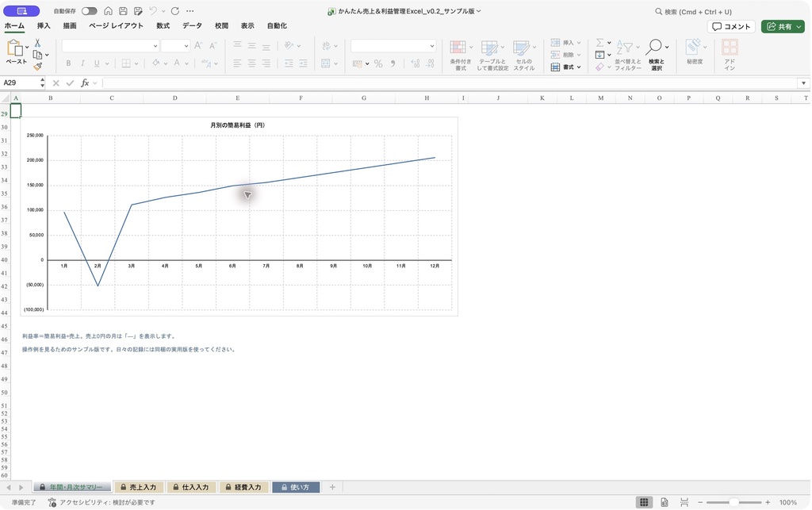Switch to Page Layout view in status bar
The width and height of the screenshot is (812, 510).
click(x=665, y=502)
